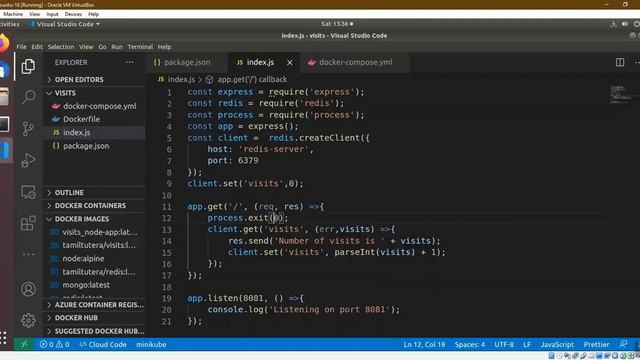This screenshot has width=640, height=360.
Task: Open the Terminal menu
Action: pyautogui.click(x=140, y=47)
